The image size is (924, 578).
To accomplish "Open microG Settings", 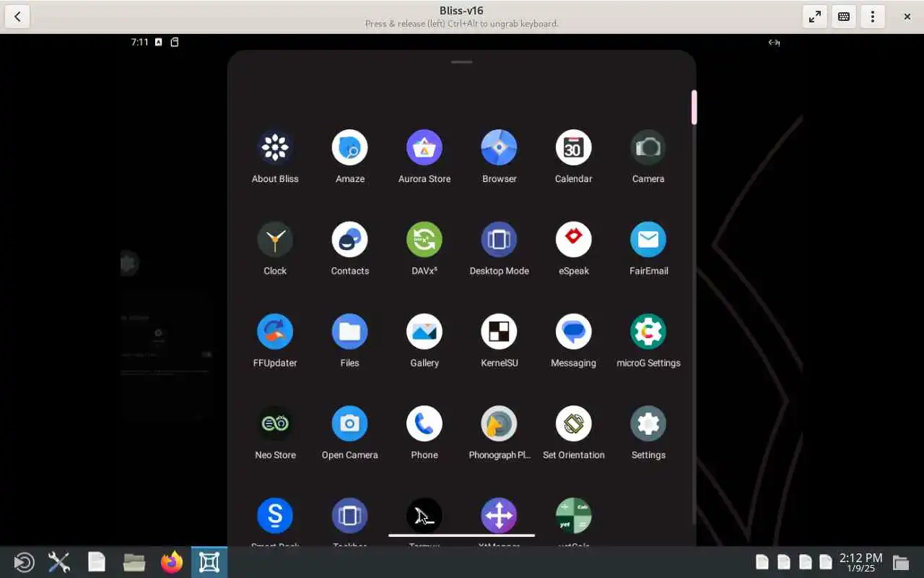I will pyautogui.click(x=648, y=332).
